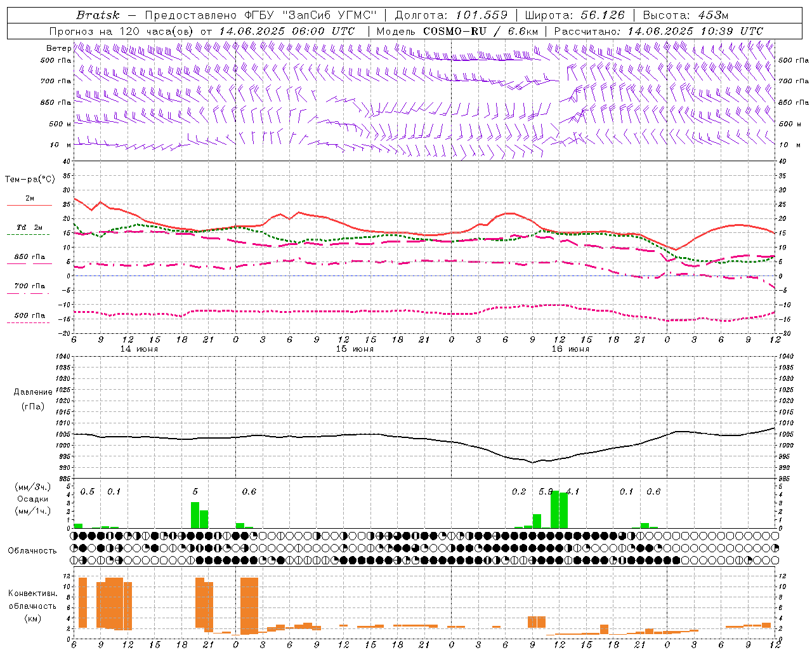This screenshot has width=812, height=650.
Task: Click the 4.1 precipitation total value
Action: pyautogui.click(x=573, y=491)
